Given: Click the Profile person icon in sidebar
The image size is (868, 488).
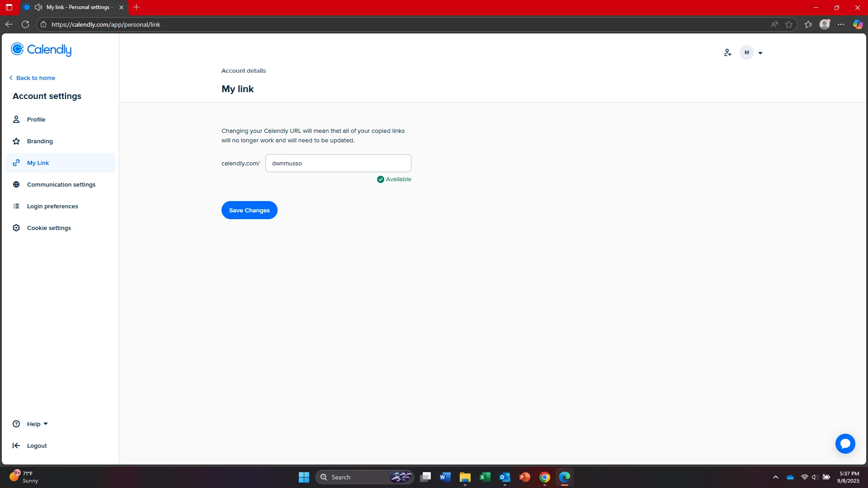Looking at the screenshot, I should tap(16, 119).
